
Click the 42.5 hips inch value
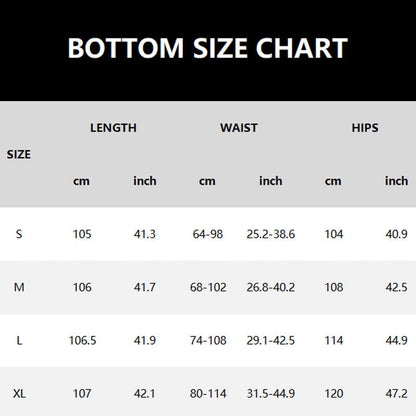tap(396, 287)
